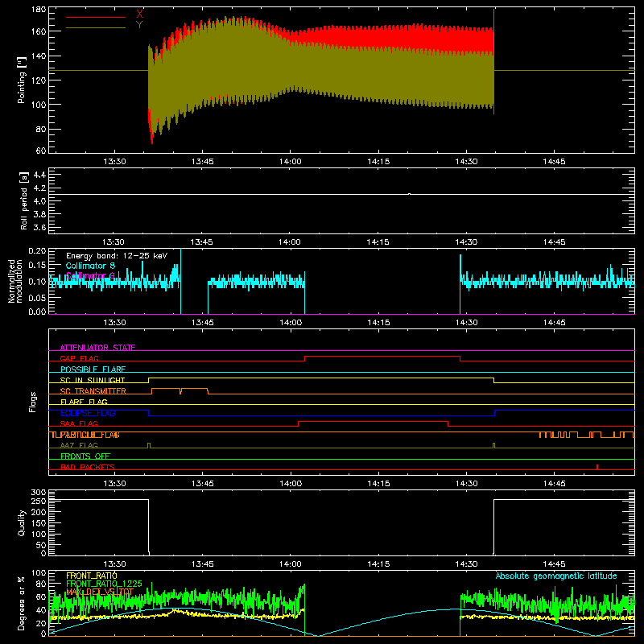
Task: Click the 140 tick on Pointing axis
Action: 39,56
